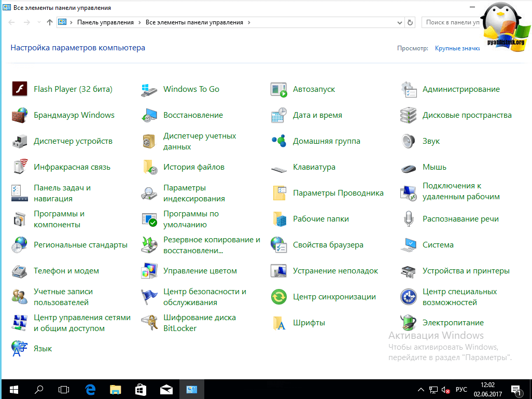Open the Windows To Go icon

point(149,89)
